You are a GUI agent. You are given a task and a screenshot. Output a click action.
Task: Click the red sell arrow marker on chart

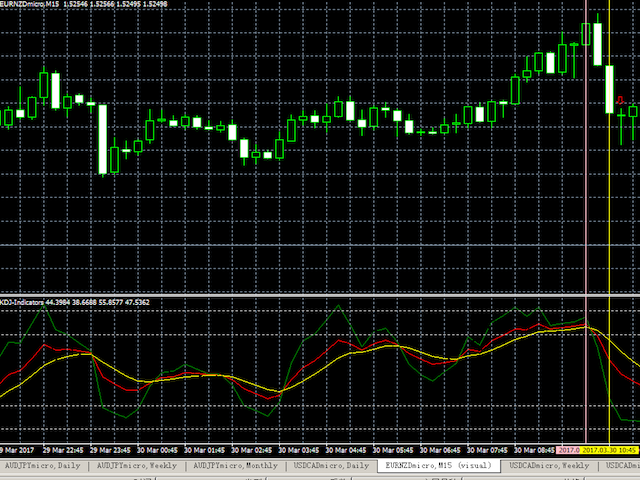[620, 100]
